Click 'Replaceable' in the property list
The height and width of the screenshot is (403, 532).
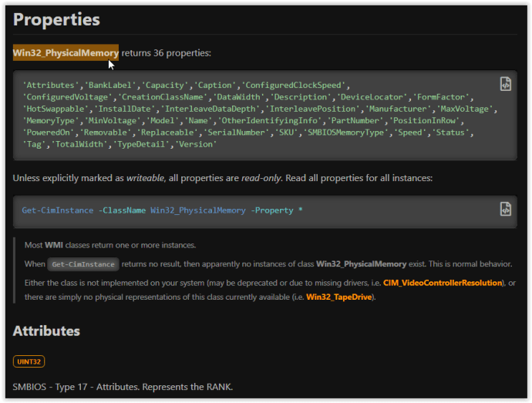pyautogui.click(x=167, y=133)
